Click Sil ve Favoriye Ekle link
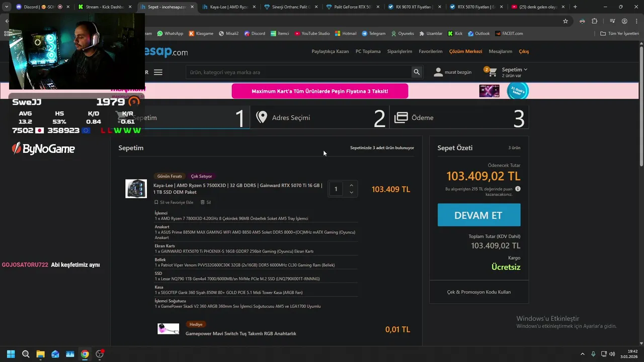The image size is (644, 362). pyautogui.click(x=174, y=202)
